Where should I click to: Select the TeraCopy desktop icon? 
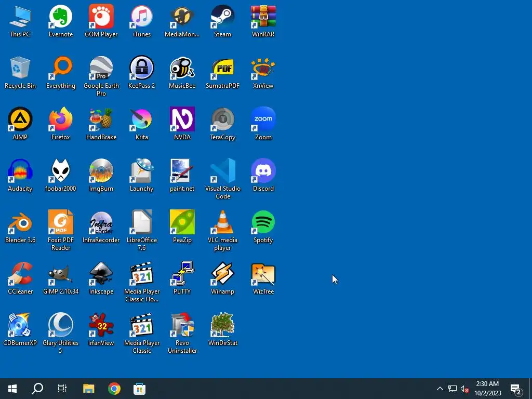[x=222, y=119]
